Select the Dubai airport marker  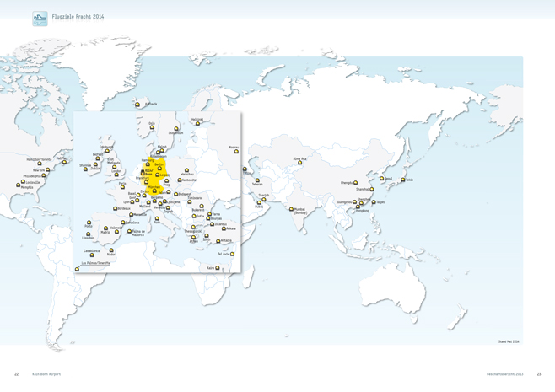click(259, 202)
